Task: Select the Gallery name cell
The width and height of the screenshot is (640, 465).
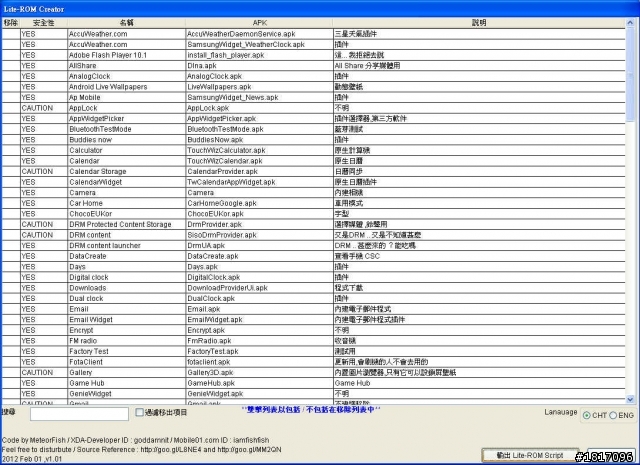Action: pos(126,373)
